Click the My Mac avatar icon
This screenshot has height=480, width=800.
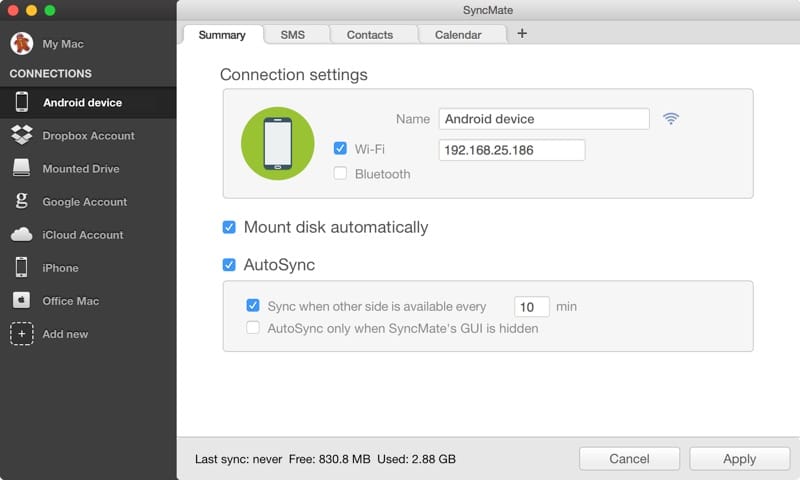21,43
